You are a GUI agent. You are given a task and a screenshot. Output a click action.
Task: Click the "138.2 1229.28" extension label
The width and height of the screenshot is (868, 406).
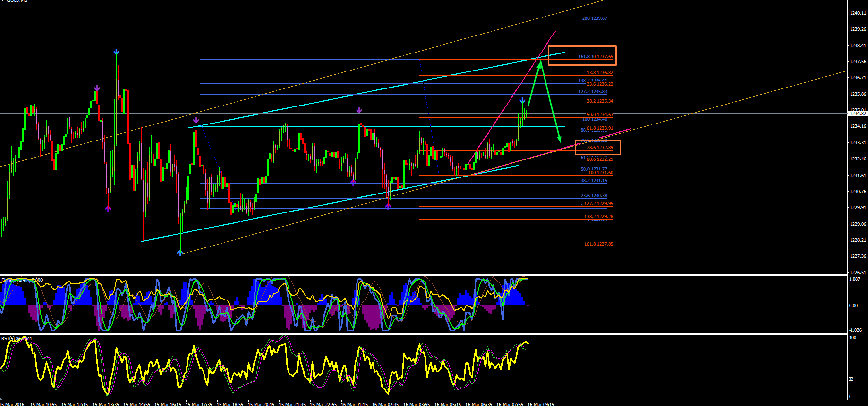pyautogui.click(x=598, y=217)
